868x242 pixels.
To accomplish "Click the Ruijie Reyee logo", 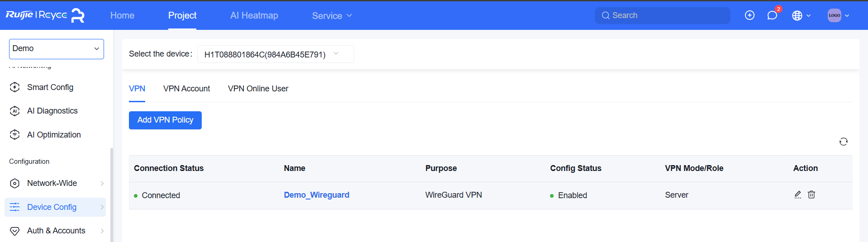I will [45, 15].
